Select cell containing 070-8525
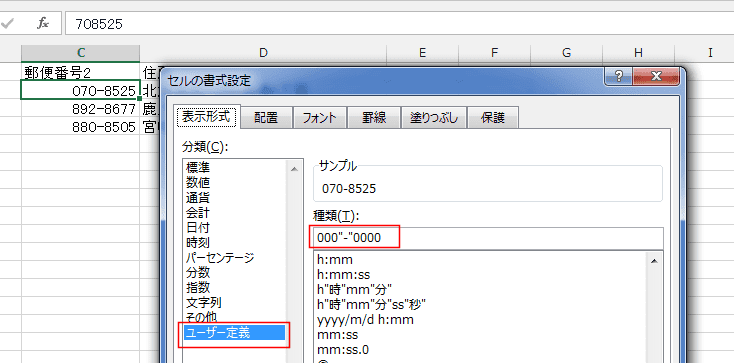The width and height of the screenshot is (734, 363). tap(81, 90)
